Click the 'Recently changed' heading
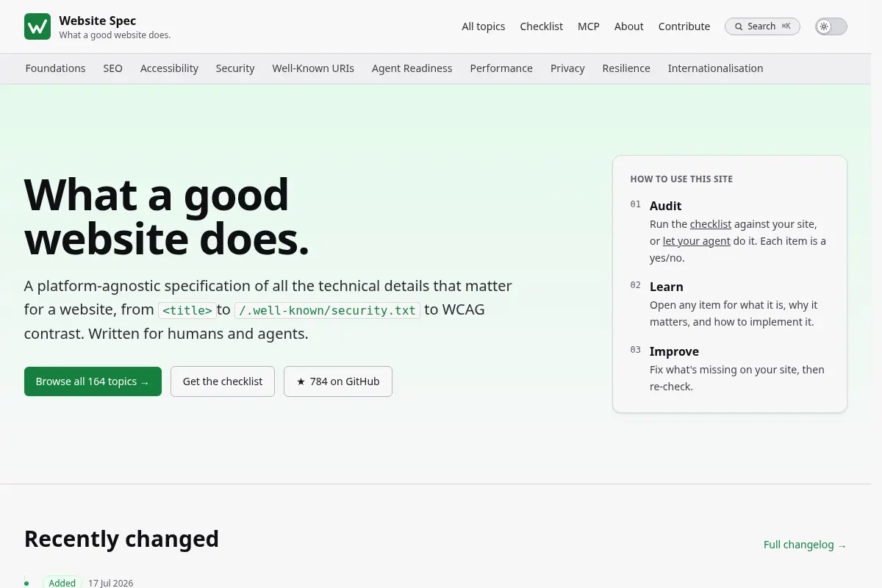Screen dimensions: 882x588 coord(121,539)
